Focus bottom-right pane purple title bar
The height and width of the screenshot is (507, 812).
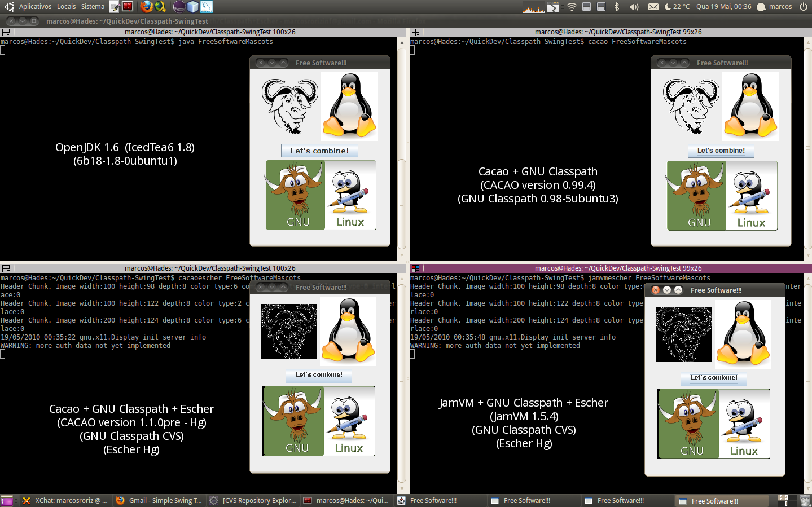(x=611, y=268)
